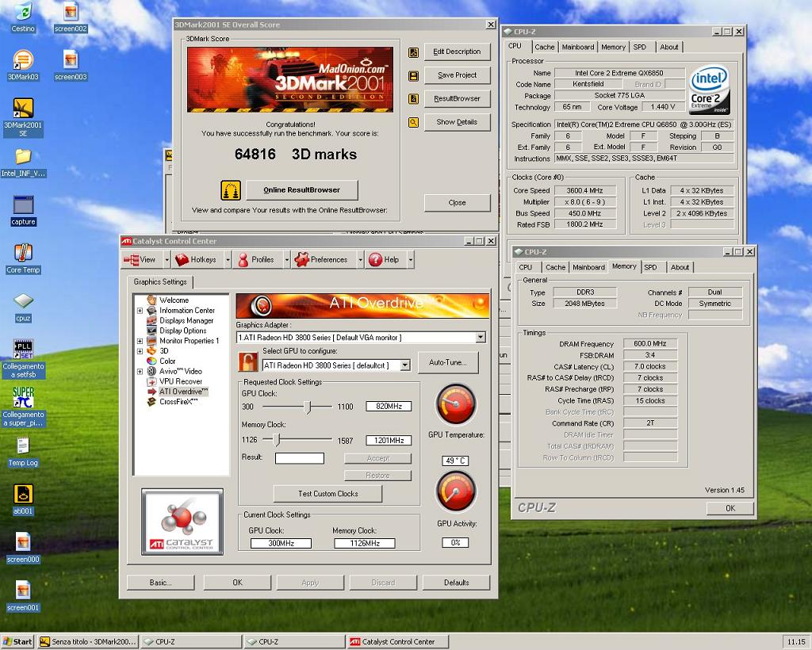This screenshot has width=812, height=650.
Task: Open the View menu in Catalyst
Action: [140, 260]
